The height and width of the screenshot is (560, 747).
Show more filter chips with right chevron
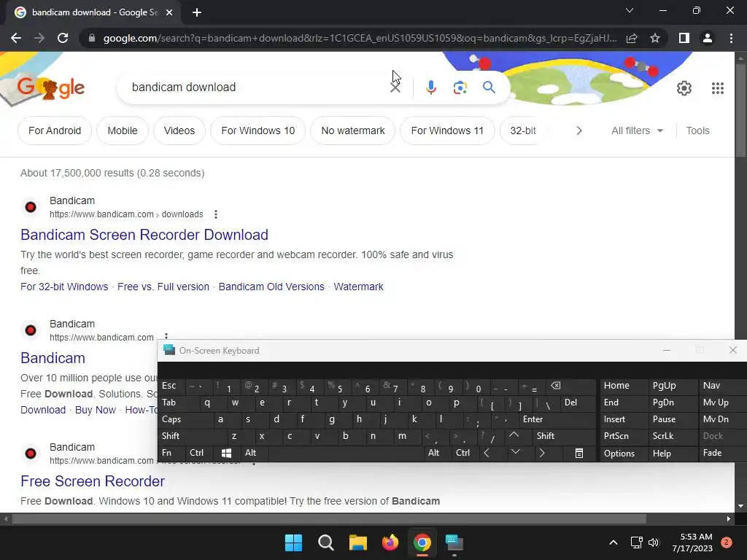pos(578,131)
